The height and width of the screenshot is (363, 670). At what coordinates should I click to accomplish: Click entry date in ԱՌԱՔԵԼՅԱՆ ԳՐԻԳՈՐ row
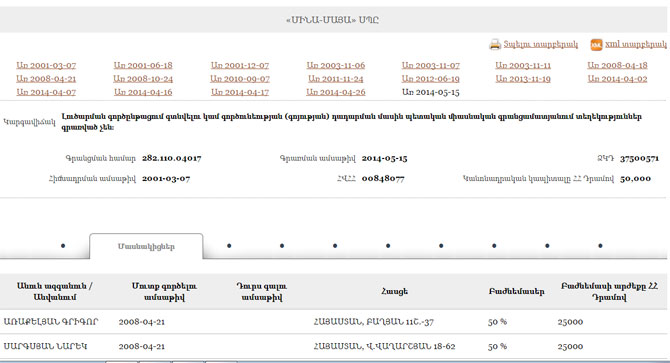(142, 322)
